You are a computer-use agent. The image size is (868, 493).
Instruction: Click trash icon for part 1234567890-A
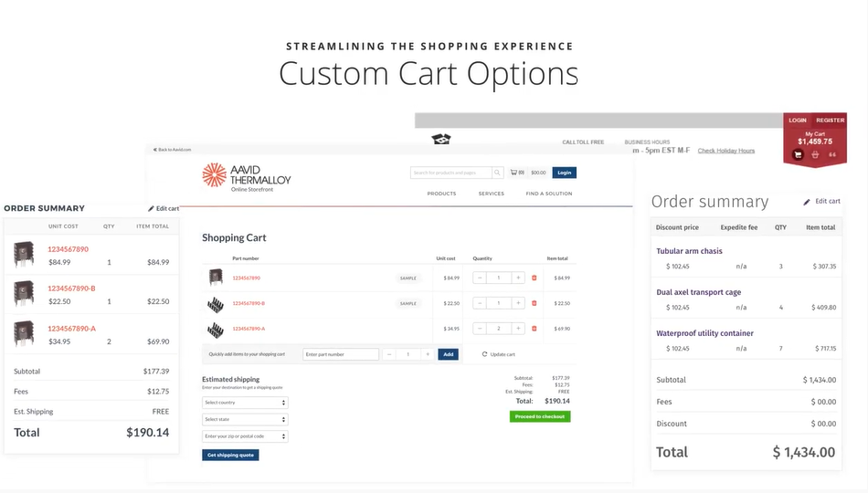pos(535,329)
